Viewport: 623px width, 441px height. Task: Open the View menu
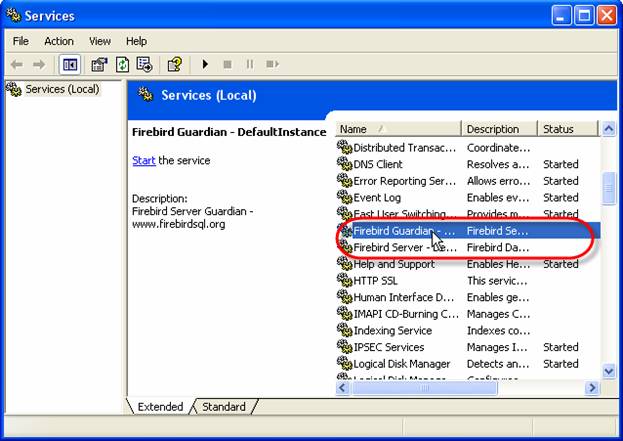(x=100, y=41)
